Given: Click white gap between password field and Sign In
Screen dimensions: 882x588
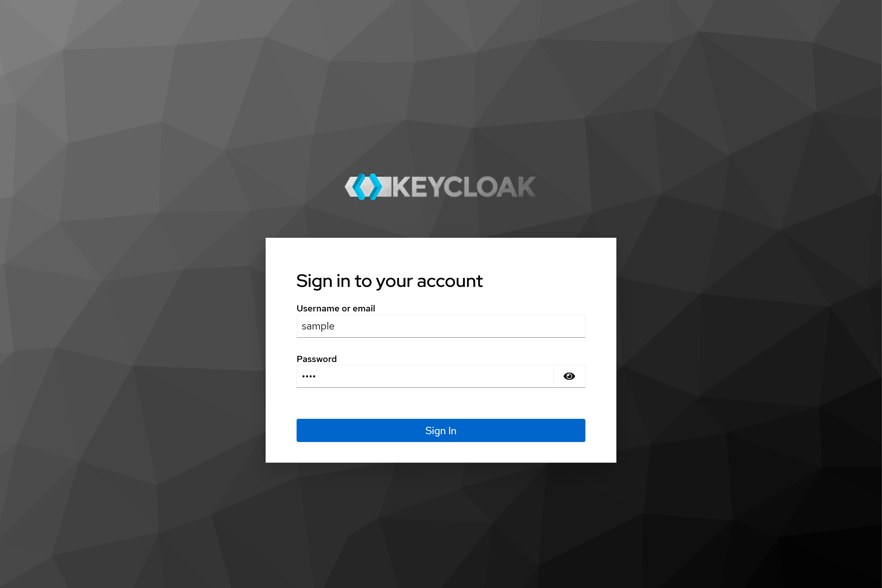Looking at the screenshot, I should (x=441, y=403).
